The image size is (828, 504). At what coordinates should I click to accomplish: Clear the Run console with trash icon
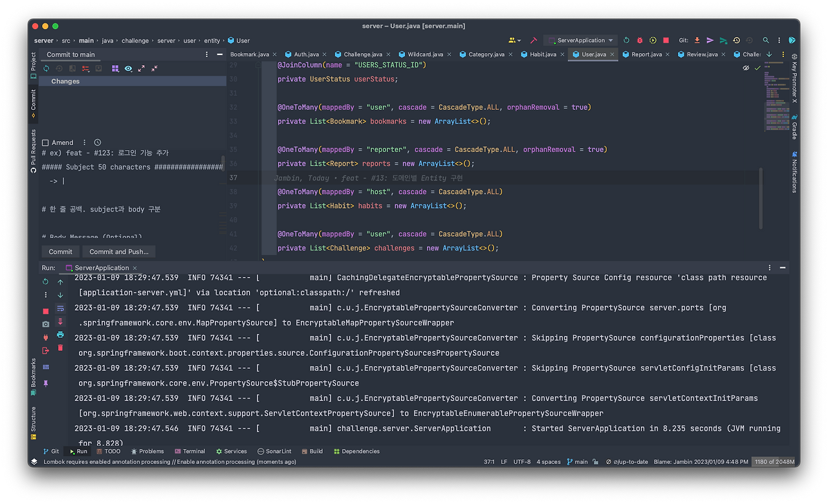click(60, 348)
